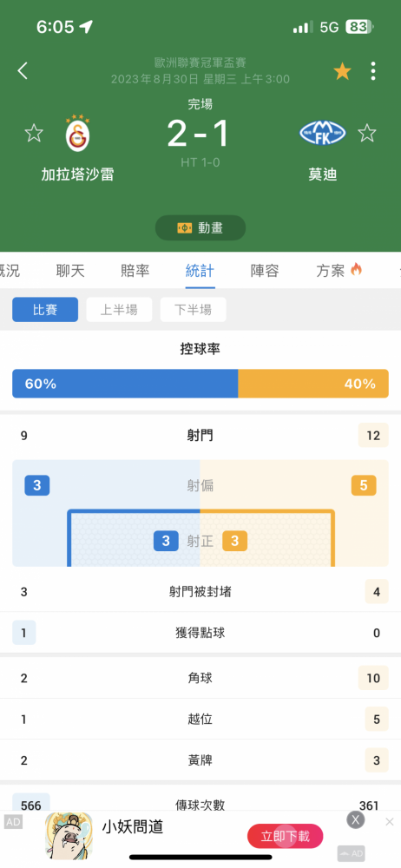
Task: Tap the 歐洲聯賽冠軍盃賽 league title
Action: tap(200, 63)
